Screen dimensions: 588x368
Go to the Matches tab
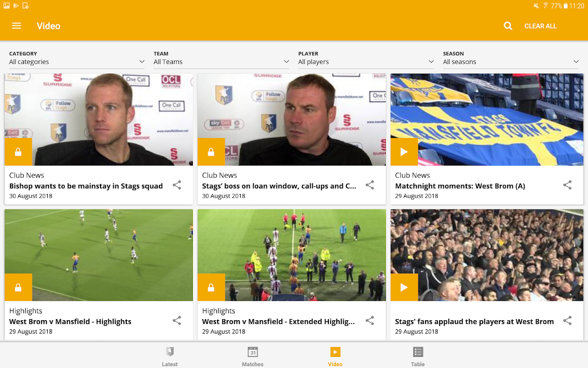pyautogui.click(x=253, y=356)
